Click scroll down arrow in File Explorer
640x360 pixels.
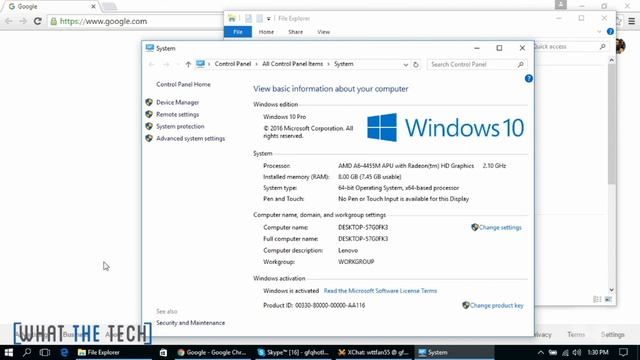(x=611, y=290)
